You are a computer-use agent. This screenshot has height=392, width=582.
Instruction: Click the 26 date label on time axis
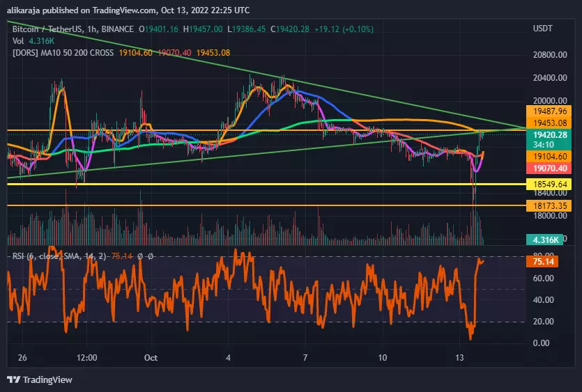22,357
